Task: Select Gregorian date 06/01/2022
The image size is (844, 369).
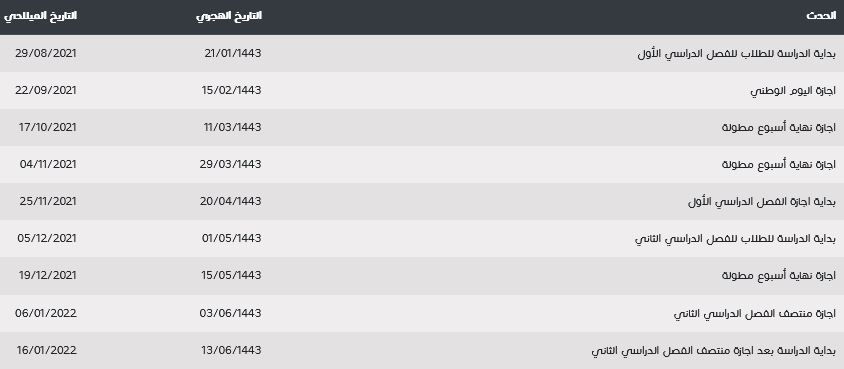Action: pos(46,313)
